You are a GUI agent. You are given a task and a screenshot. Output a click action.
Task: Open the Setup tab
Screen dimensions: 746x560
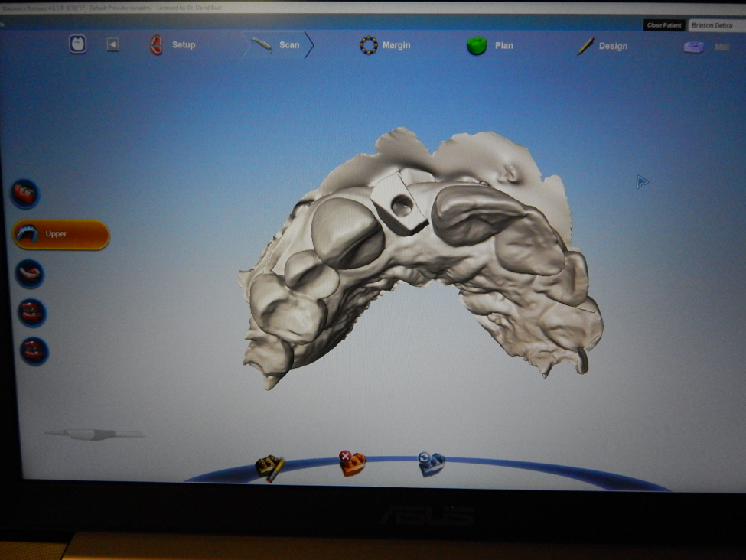[173, 45]
